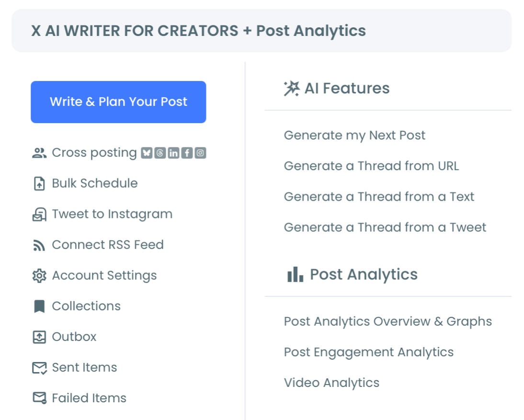Select the Tweet to Instagram icon
Image resolution: width=524 pixels, height=420 pixels.
[39, 214]
